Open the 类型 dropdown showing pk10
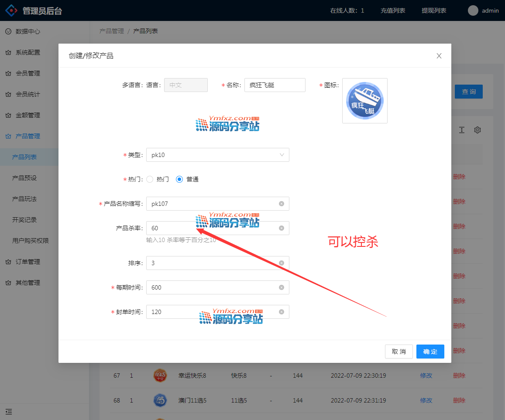Image resolution: width=505 pixels, height=420 pixels. click(217, 155)
